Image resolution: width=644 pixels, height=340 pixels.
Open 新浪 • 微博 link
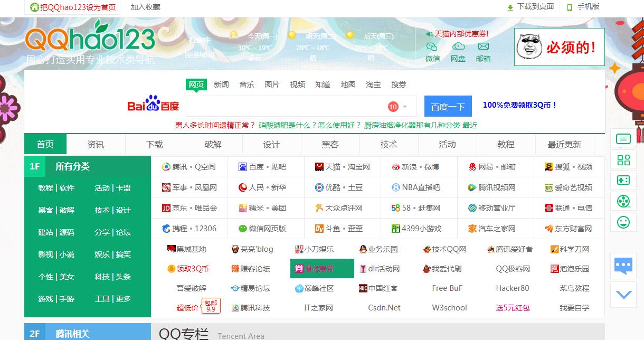tap(415, 167)
